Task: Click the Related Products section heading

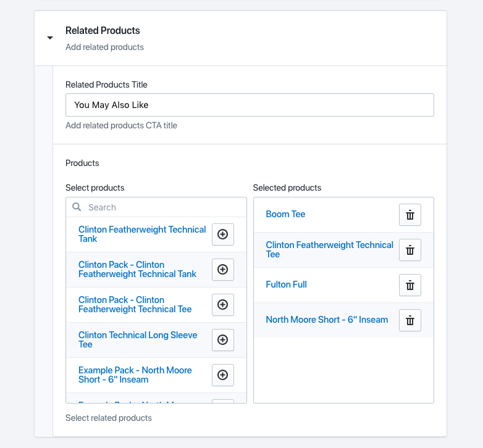Action: coord(103,31)
